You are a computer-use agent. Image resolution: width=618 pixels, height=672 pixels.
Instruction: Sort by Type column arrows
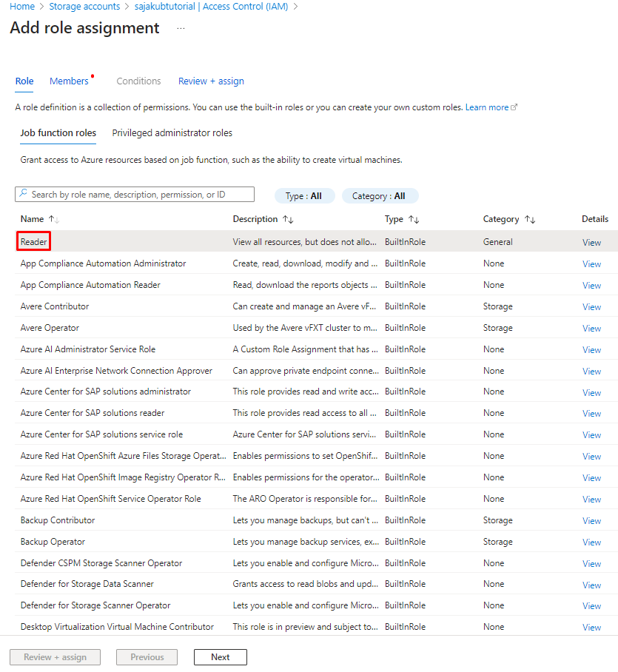414,219
